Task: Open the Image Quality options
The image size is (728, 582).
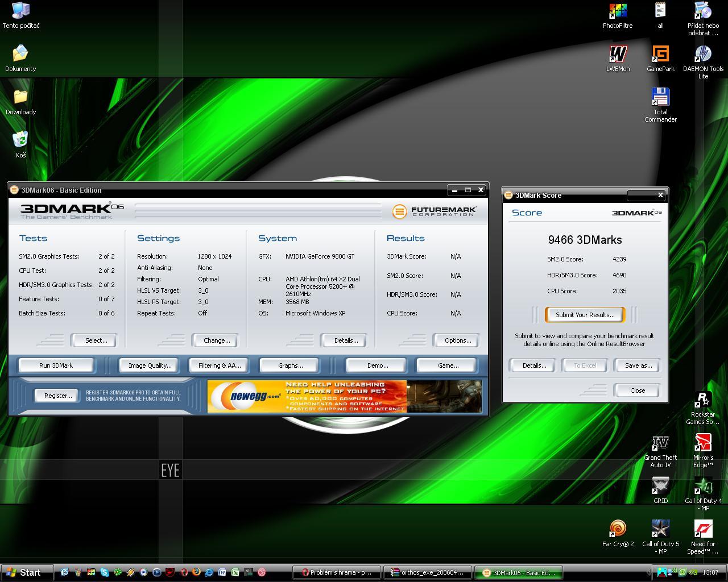Action: (150, 365)
